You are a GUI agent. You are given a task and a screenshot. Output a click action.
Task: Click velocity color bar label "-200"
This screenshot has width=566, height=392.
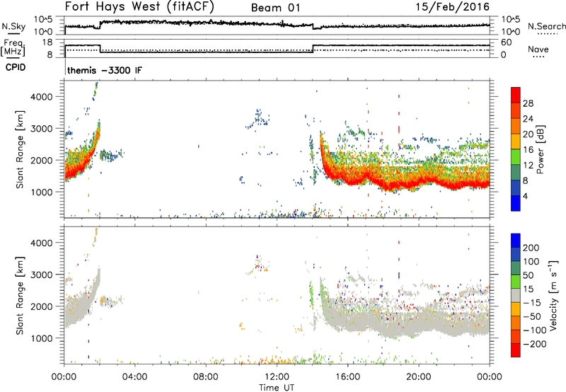pyautogui.click(x=535, y=344)
